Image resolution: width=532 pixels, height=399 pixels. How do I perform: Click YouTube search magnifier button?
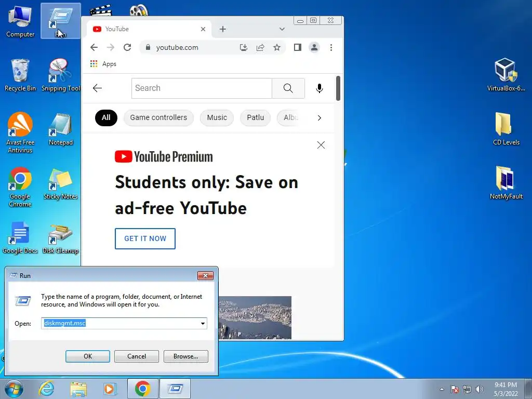(288, 88)
